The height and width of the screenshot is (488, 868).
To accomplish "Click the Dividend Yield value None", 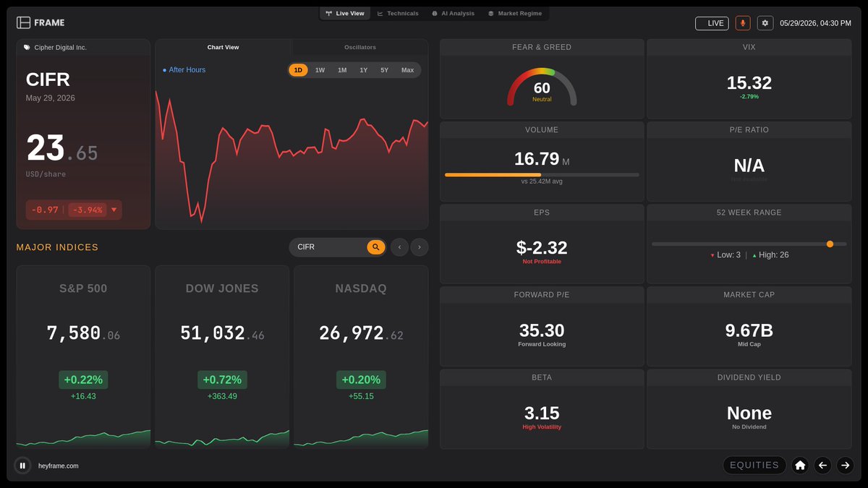I will point(749,413).
